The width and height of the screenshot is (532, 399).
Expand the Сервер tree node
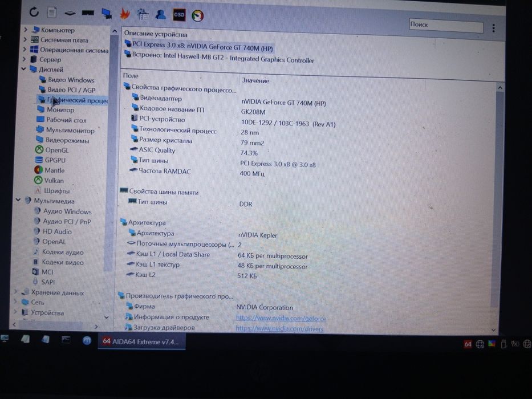24,59
